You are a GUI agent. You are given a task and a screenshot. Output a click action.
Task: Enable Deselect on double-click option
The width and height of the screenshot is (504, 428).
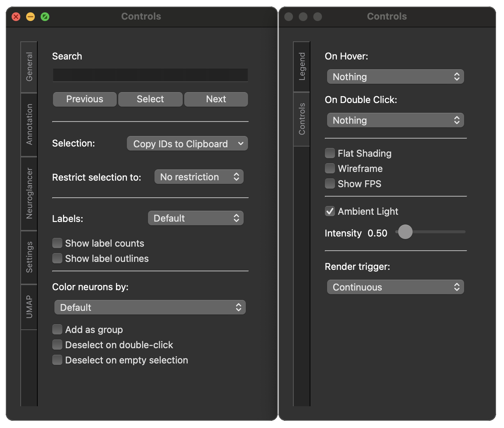point(57,345)
